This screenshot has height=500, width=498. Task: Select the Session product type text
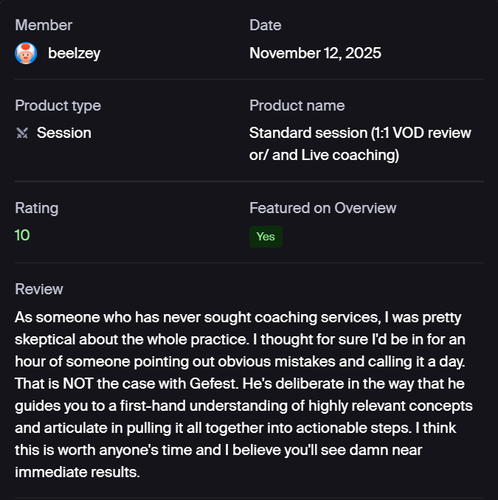click(64, 133)
